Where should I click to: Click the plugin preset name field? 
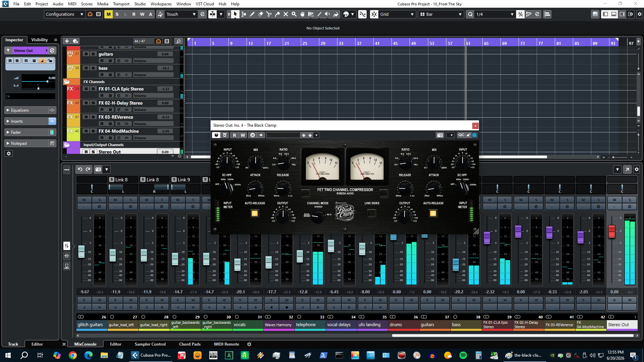283,135
